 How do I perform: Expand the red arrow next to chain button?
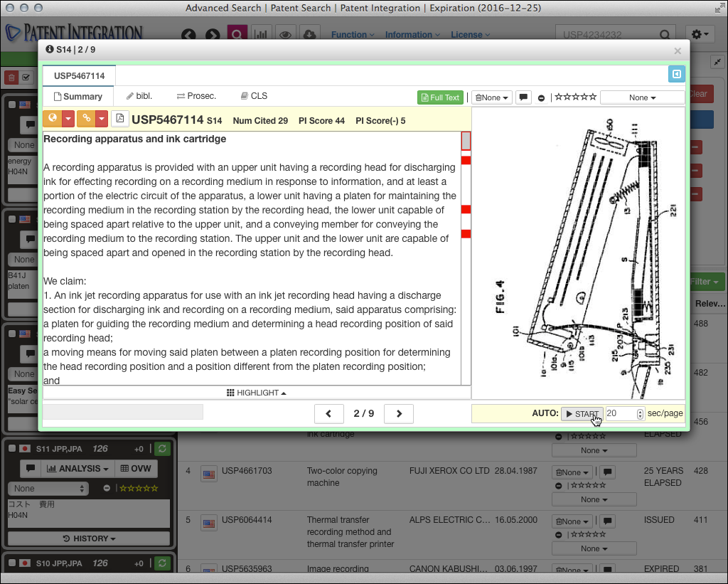(x=102, y=119)
